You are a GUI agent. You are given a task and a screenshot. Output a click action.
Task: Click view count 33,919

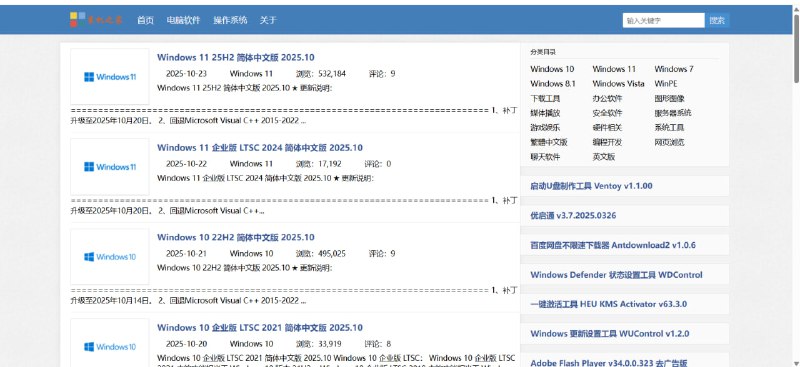coord(319,344)
